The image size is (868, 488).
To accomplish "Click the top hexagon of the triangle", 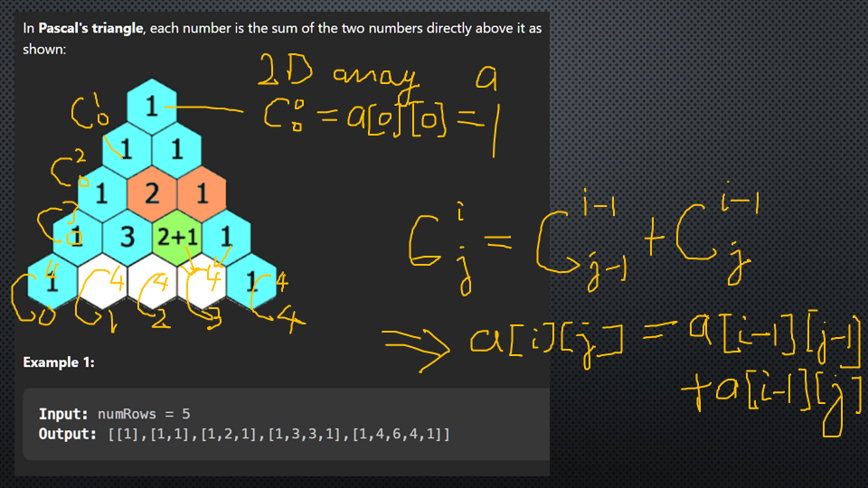I will pos(152,108).
